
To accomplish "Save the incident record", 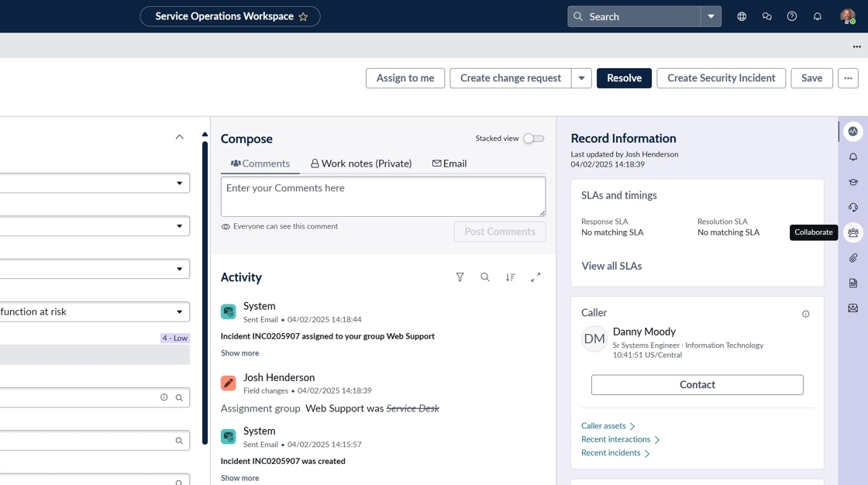I will pos(811,78).
